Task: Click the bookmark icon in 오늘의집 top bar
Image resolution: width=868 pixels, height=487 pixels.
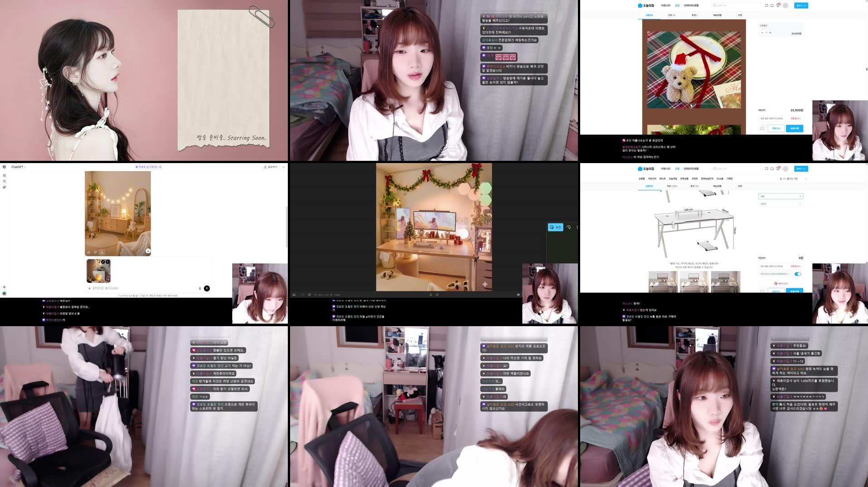Action: (x=766, y=5)
